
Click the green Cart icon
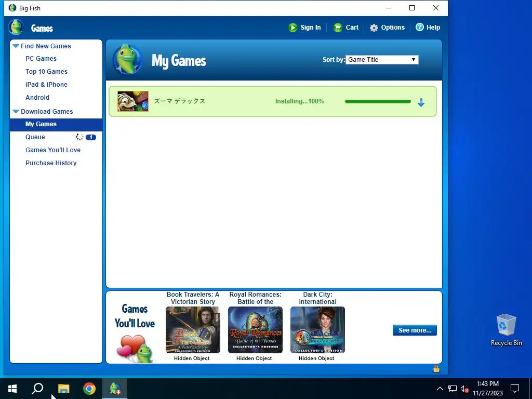(x=338, y=28)
